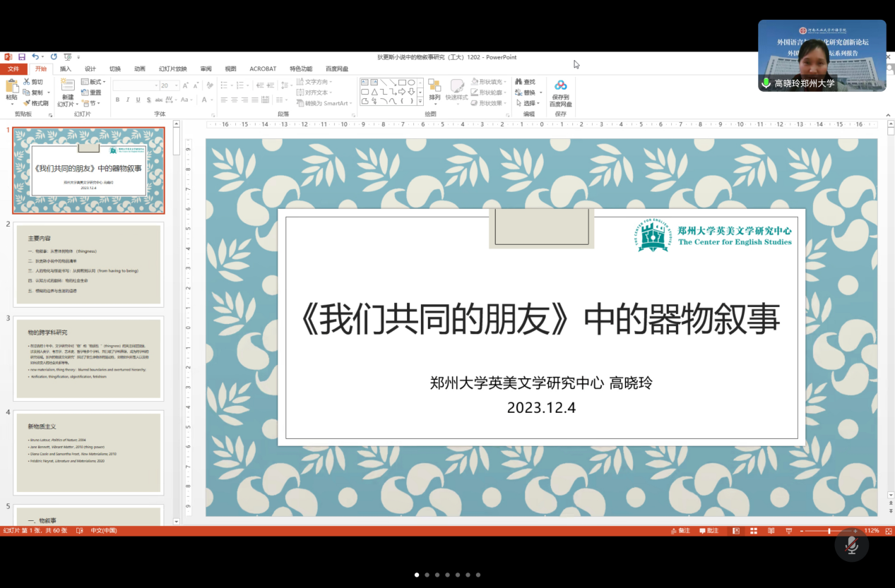Viewport: 895px width, 588px height.
Task: Start slideshow from the status bar icon
Action: tap(788, 531)
